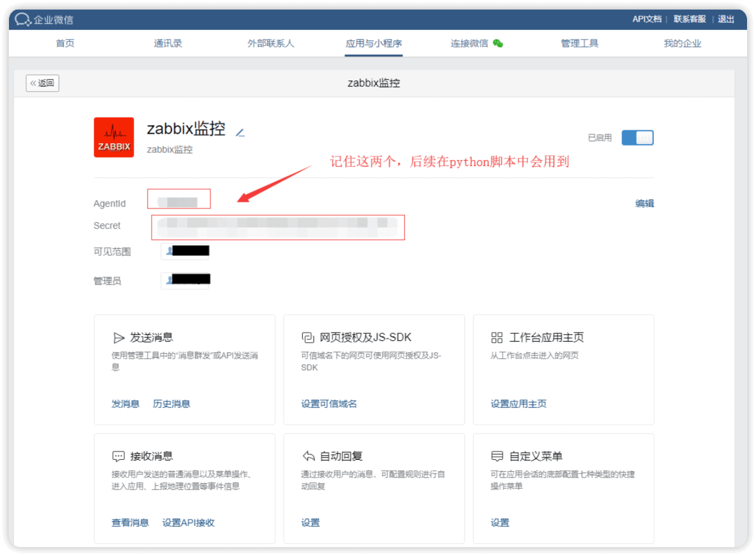Click the 自定义菜单 menu icon
This screenshot has height=556, width=756.
497,457
